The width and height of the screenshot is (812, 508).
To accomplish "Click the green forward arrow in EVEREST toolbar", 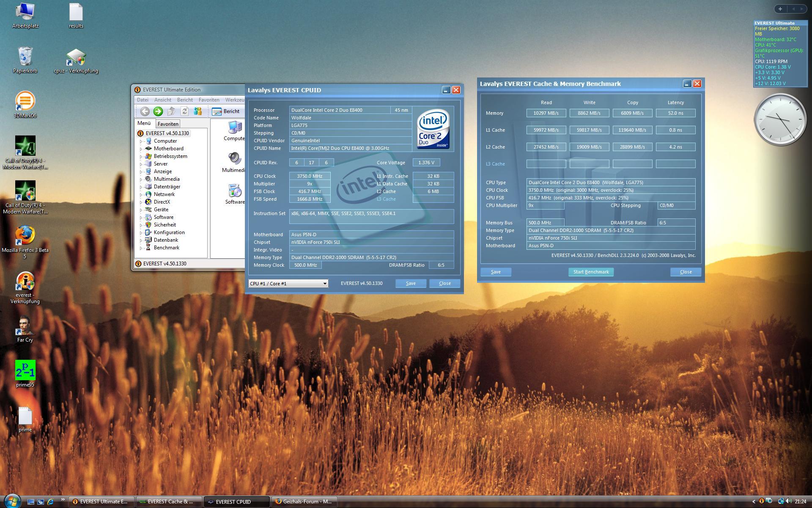I will tap(158, 111).
